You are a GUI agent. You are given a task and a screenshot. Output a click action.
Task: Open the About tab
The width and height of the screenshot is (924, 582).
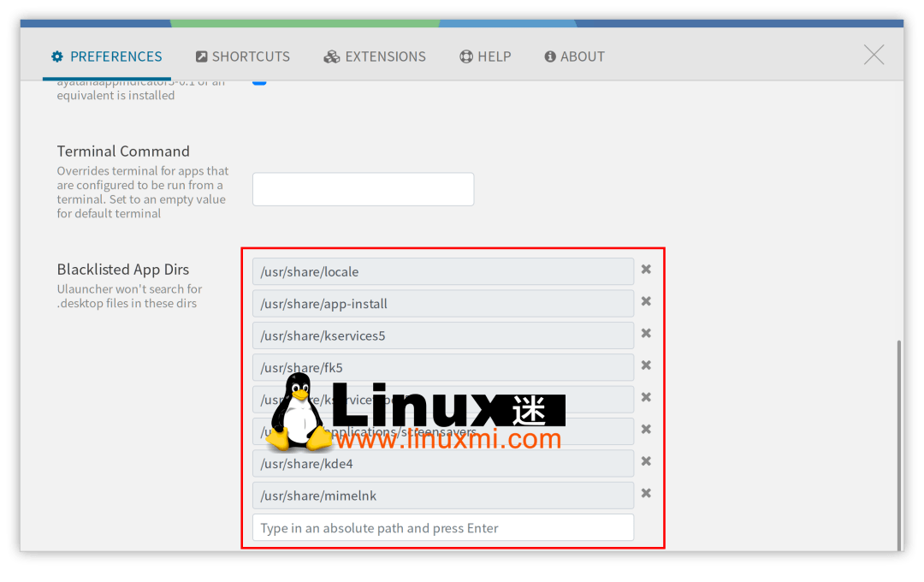pos(575,56)
